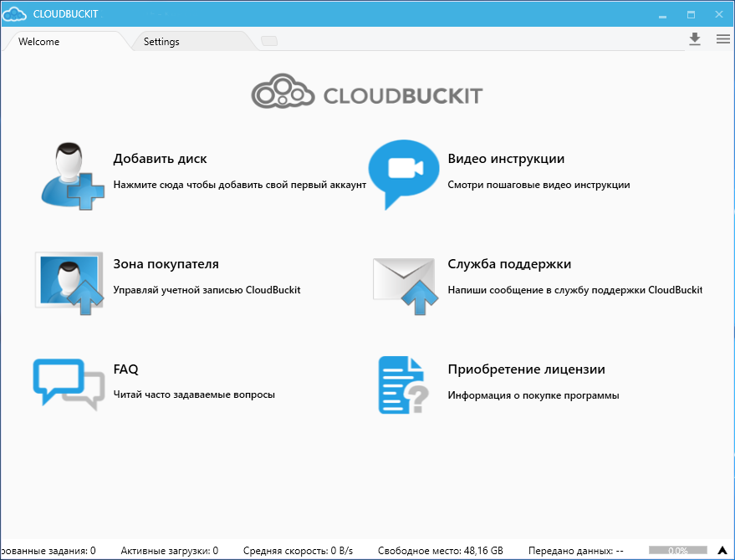Click "Смотри пошаговые видео инструкции" text

coord(538,185)
